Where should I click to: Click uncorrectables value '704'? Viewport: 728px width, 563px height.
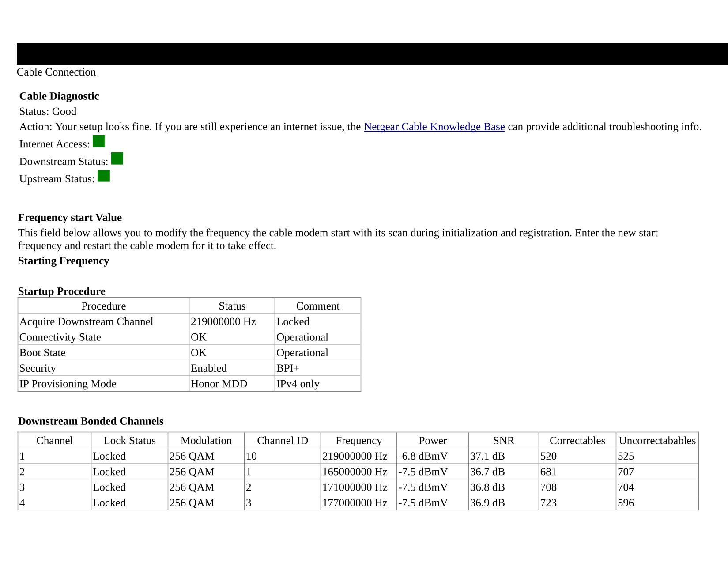pyautogui.click(x=657, y=487)
